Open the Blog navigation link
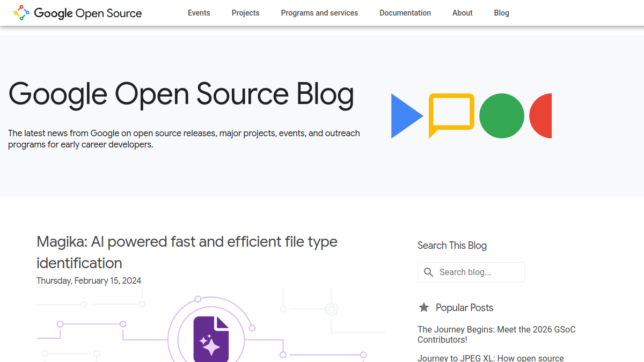The image size is (644, 362). 502,13
